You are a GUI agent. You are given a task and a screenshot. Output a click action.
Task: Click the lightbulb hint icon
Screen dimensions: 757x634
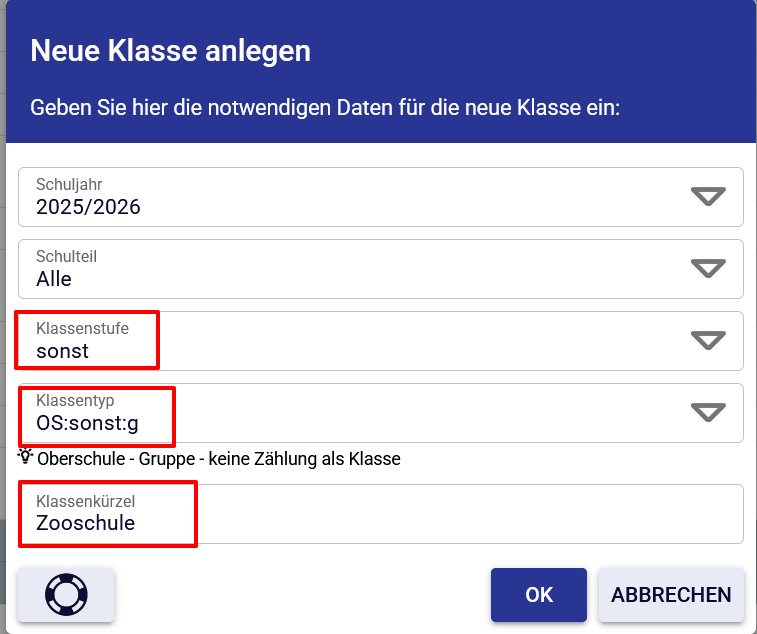[26, 458]
